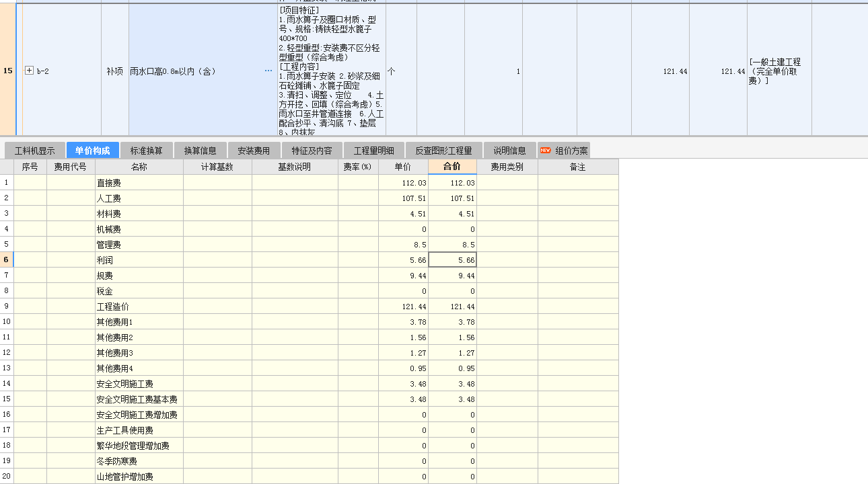Screen dimensions: 868x484
Task: Switch to 反查图形工程量 tab
Action: click(x=443, y=151)
